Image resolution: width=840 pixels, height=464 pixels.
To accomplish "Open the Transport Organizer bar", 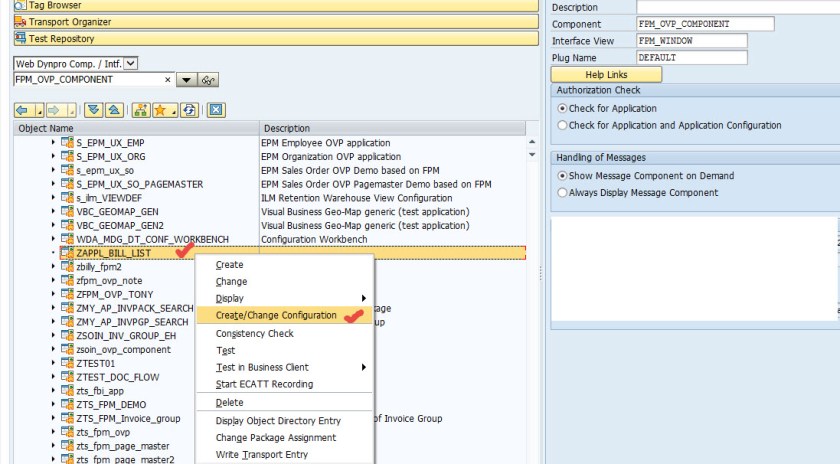I will [x=276, y=22].
